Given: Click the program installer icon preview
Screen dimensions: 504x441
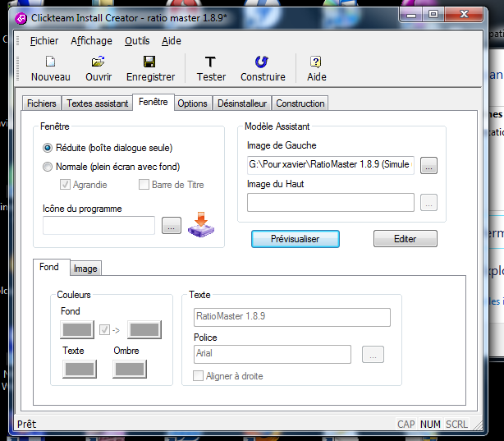Looking at the screenshot, I should [201, 225].
